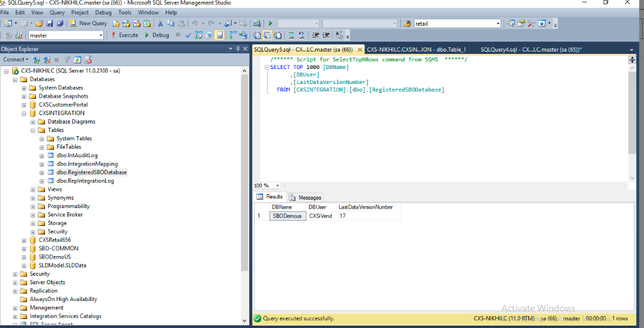This screenshot has width=644, height=328.
Task: Open the 100 % zoom dropdown
Action: coord(278,185)
